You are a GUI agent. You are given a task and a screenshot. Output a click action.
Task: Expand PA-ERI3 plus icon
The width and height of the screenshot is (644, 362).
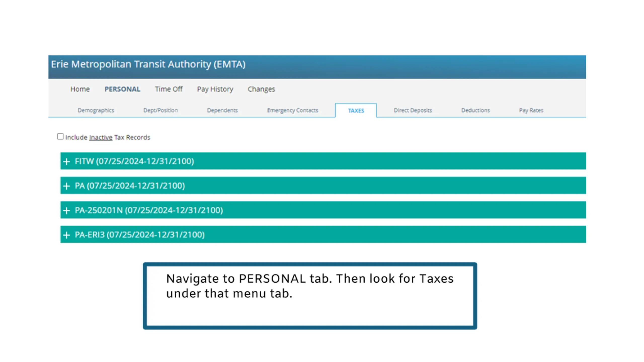tap(66, 235)
